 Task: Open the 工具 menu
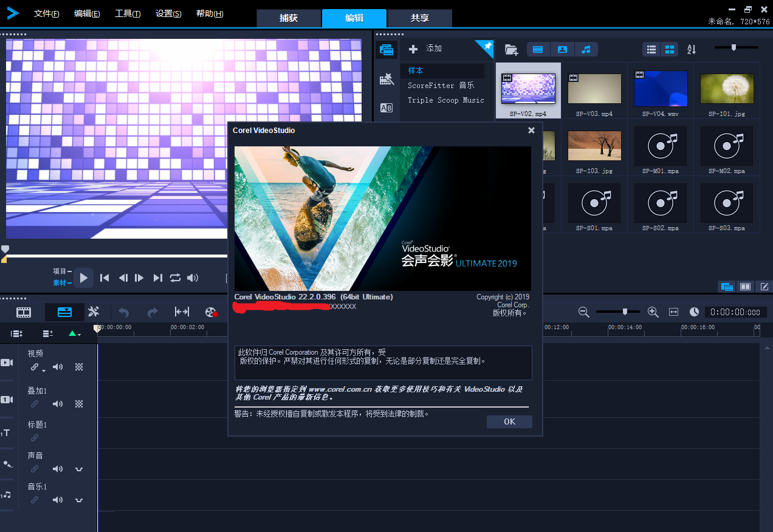click(128, 14)
